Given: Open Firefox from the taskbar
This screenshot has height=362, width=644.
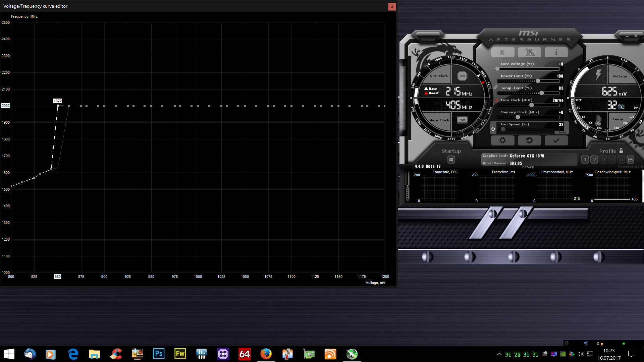Looking at the screenshot, I should point(266,354).
